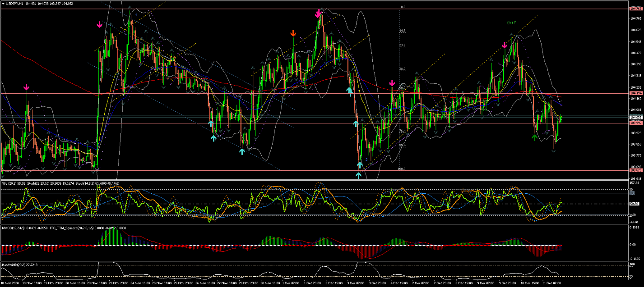Click the pink arrow below the (iv) ? label

[505, 45]
